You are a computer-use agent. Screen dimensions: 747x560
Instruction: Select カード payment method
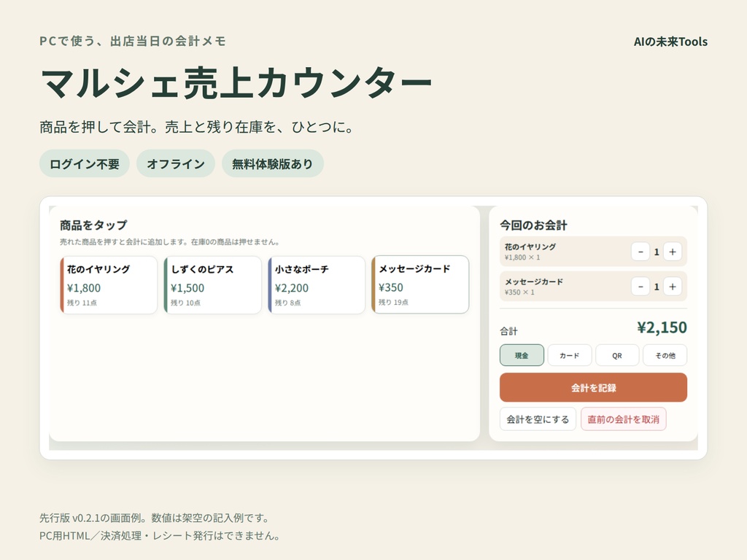click(x=569, y=355)
